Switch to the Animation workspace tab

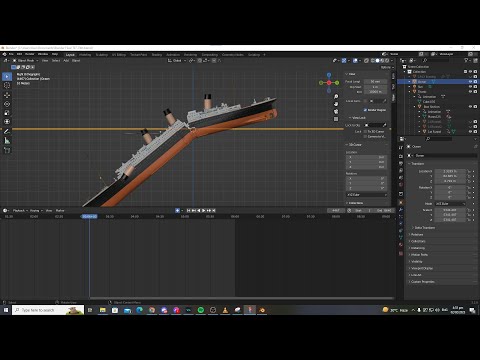tap(173, 55)
